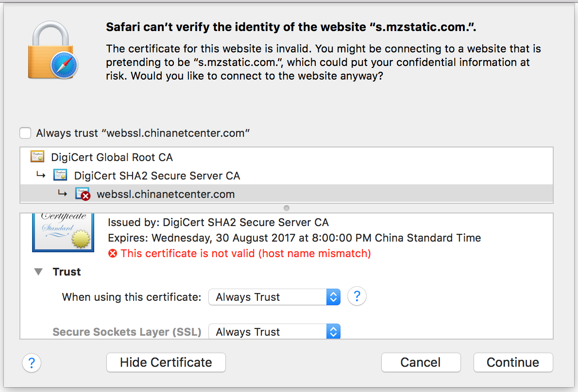Click the invalid webssl.chinanetcenter.com certificate icon
Image resolution: width=578 pixels, height=392 pixels.
tap(83, 194)
